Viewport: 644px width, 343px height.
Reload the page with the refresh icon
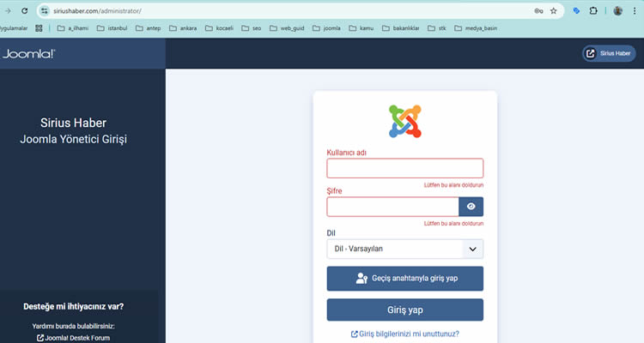pos(25,11)
